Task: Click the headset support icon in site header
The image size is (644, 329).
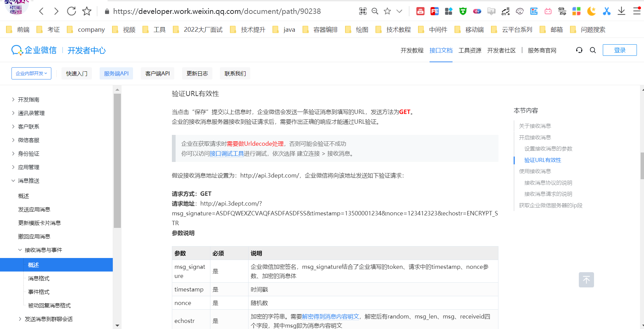Action: pyautogui.click(x=579, y=50)
